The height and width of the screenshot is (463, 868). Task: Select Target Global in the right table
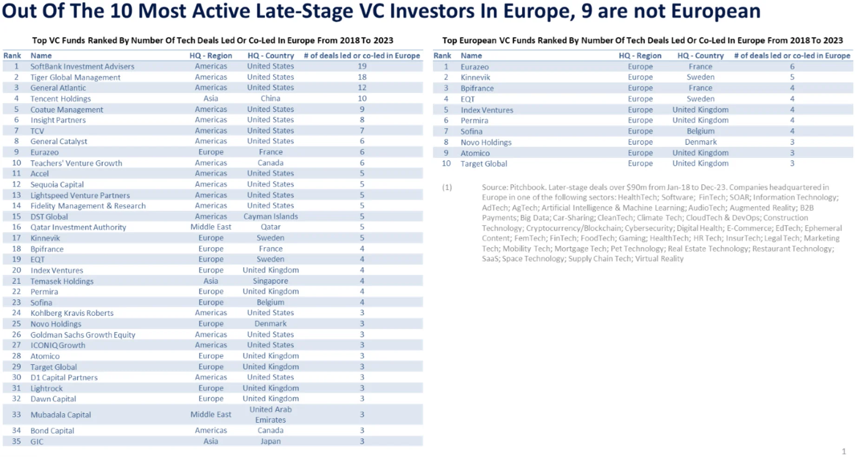pyautogui.click(x=484, y=163)
